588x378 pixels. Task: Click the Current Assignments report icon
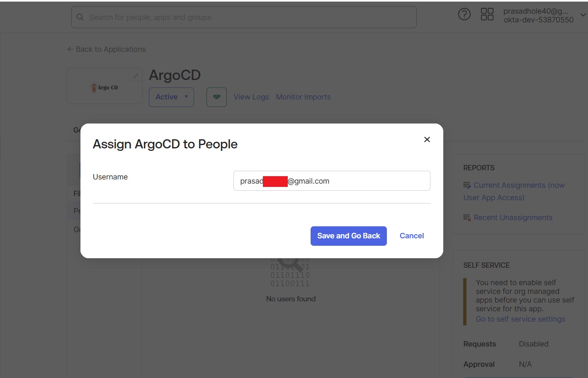coord(467,185)
